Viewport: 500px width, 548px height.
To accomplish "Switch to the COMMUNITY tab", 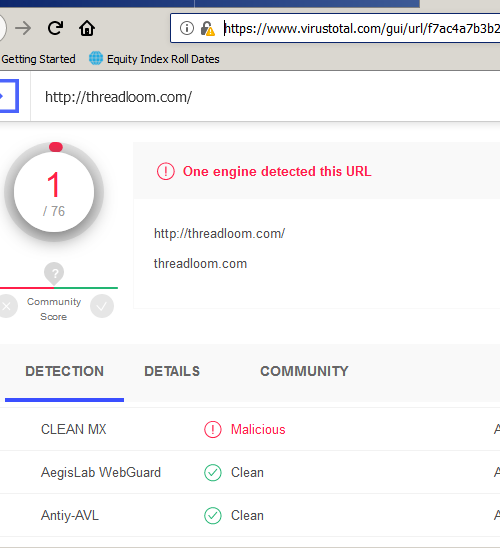I will click(304, 371).
